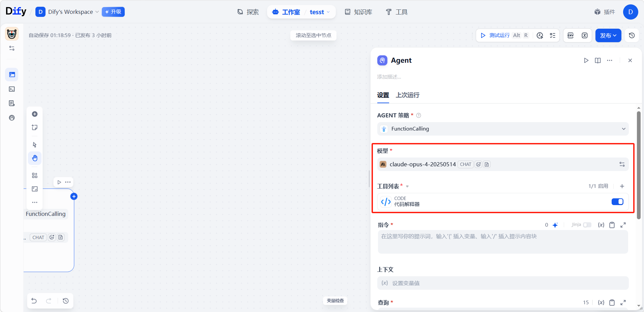Click the Dify logo
This screenshot has width=644, height=312.
click(x=16, y=11)
